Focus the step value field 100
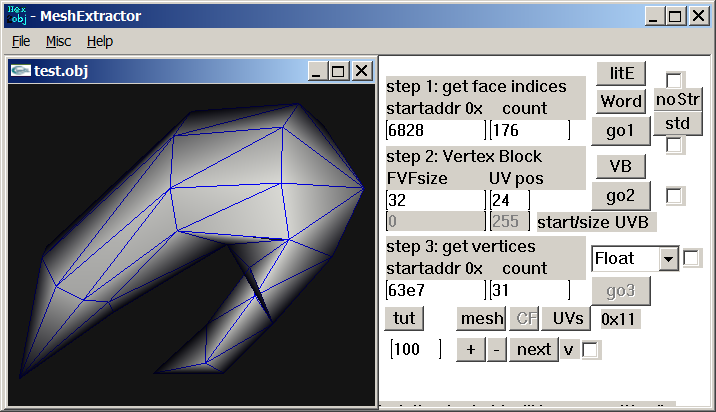 click(416, 349)
